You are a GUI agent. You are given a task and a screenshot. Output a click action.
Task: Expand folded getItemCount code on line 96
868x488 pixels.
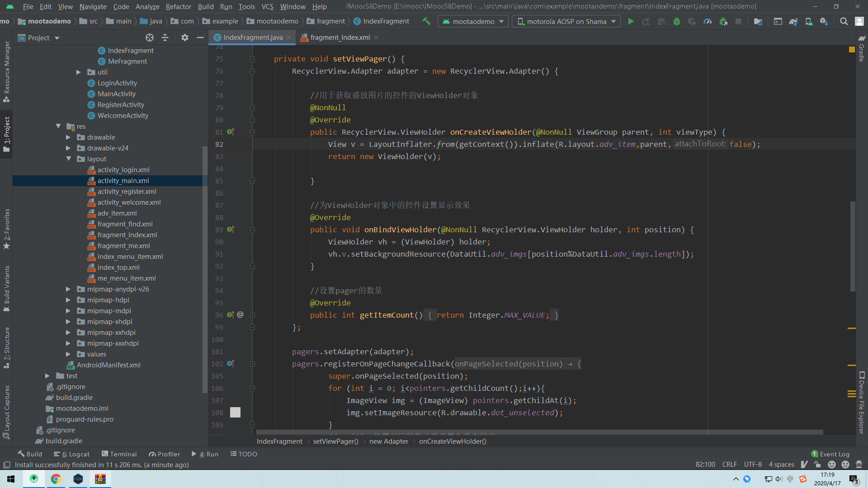[x=253, y=315]
